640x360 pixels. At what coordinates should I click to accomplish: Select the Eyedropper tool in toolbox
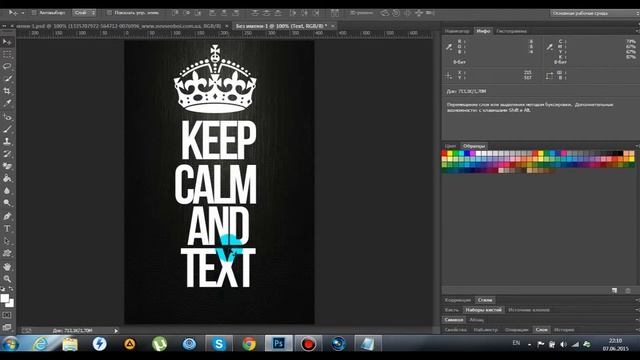(7, 103)
